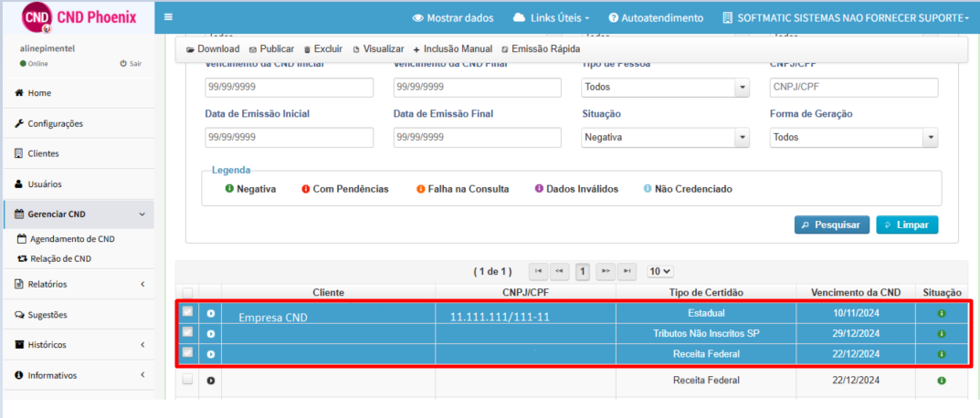Open the Situação dropdown showing Negativa

666,138
